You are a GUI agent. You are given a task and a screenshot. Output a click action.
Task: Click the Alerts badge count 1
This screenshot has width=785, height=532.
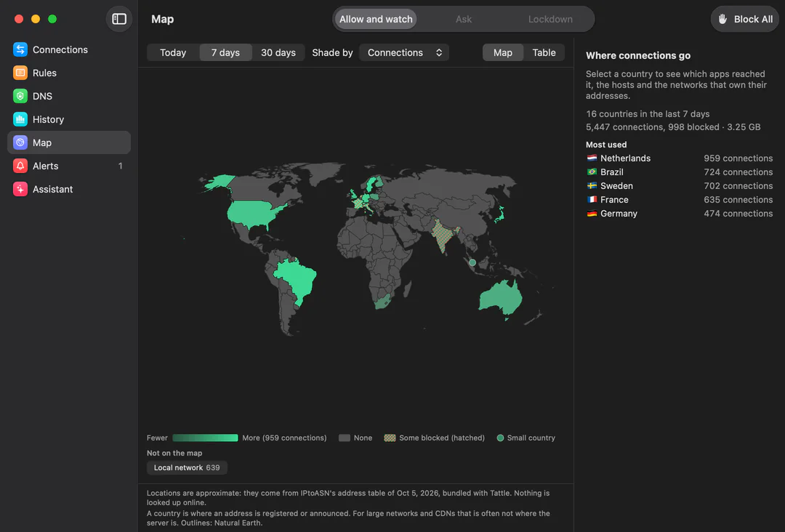120,166
